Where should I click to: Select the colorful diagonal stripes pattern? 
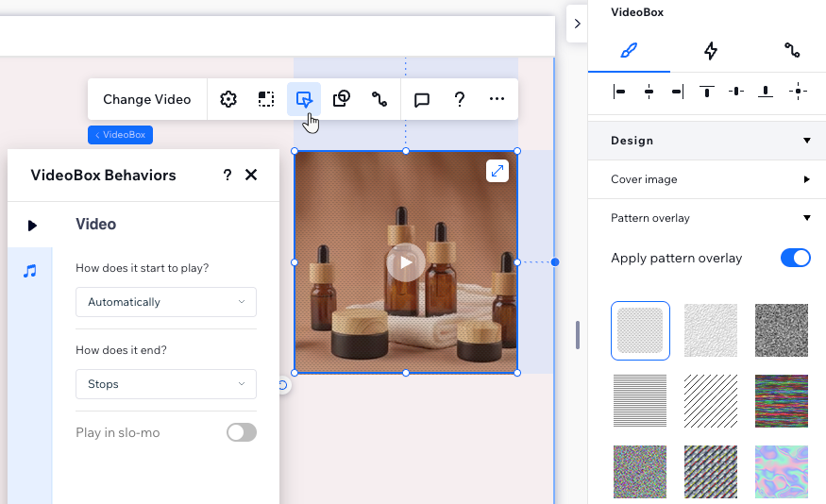[x=711, y=472]
